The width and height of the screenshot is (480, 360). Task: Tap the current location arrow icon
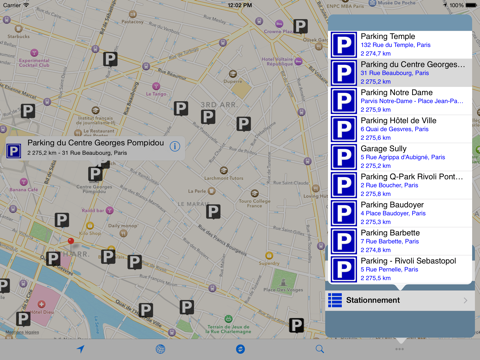tap(80, 349)
